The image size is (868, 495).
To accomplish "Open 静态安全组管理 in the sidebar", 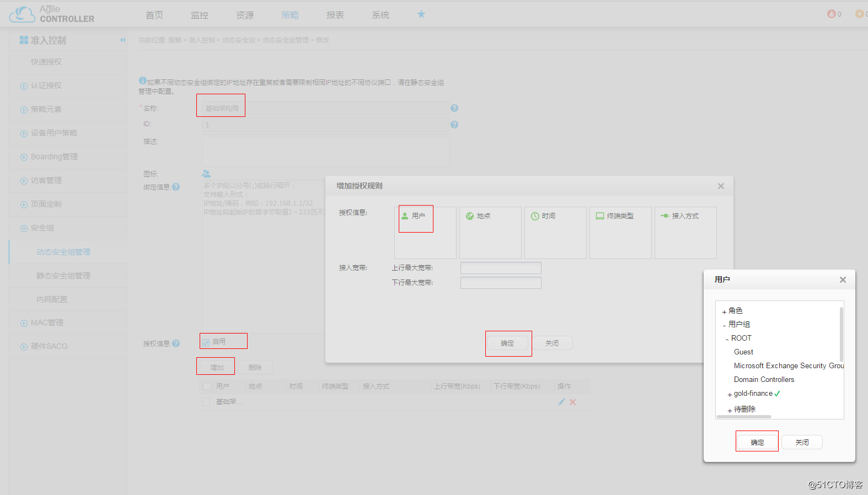I will [x=63, y=276].
